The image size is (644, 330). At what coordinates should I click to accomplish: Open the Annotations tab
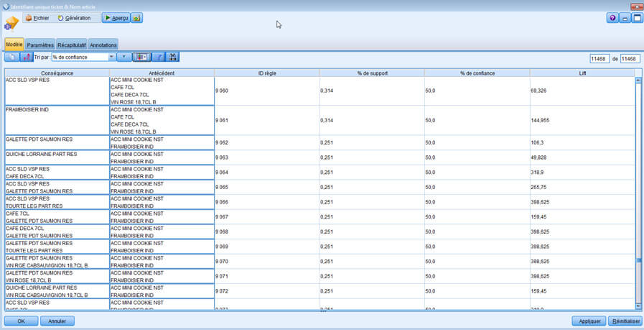(103, 45)
